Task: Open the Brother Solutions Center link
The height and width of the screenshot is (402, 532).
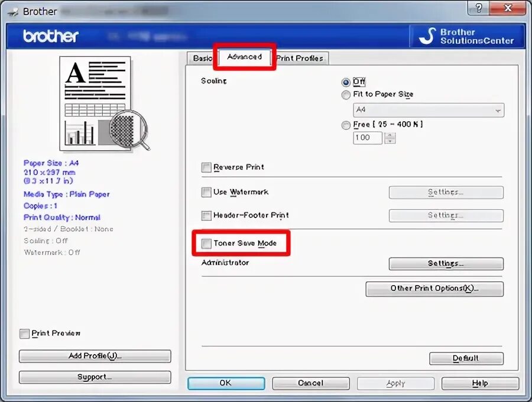Action: 467,36
